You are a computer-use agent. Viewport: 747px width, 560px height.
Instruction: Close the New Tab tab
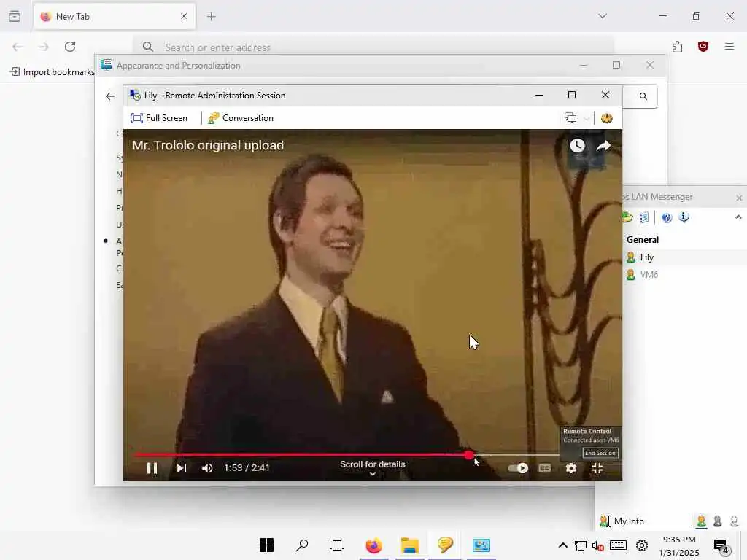[x=184, y=17]
